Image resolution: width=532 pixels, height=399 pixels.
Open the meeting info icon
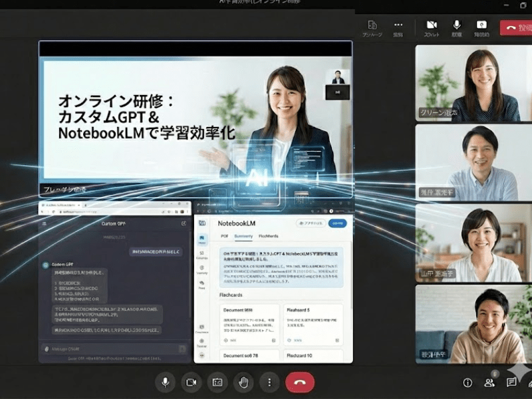(x=467, y=382)
